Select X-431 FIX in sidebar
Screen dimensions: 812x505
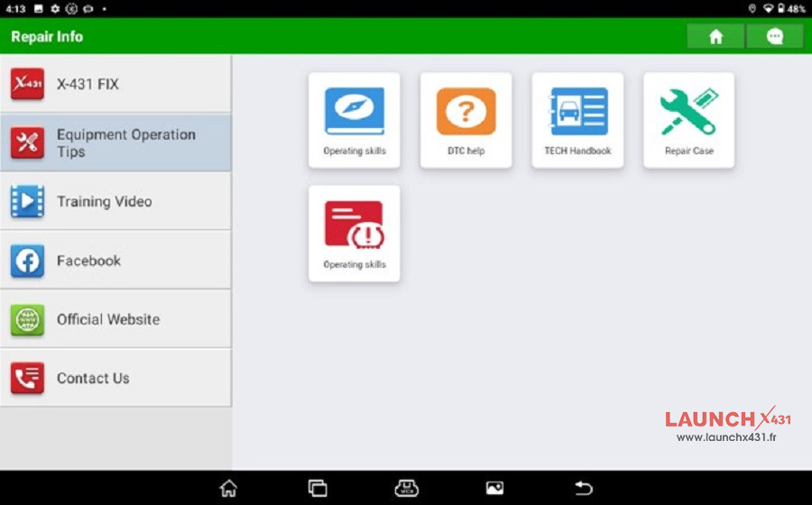(115, 84)
